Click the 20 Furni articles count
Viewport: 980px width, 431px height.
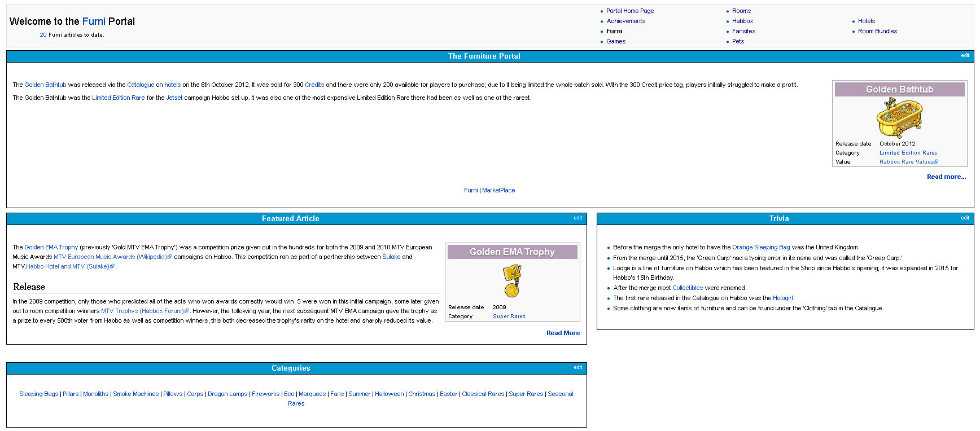[43, 35]
